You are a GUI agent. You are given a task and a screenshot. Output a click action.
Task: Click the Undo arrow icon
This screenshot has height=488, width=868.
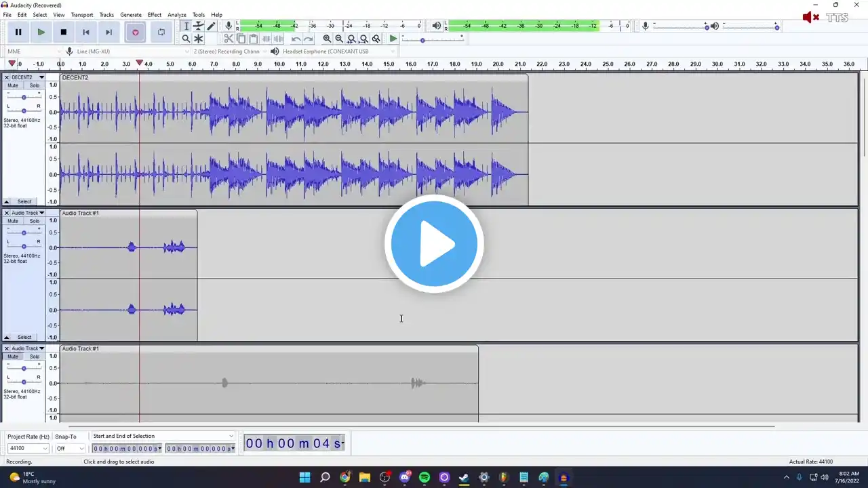(296, 39)
